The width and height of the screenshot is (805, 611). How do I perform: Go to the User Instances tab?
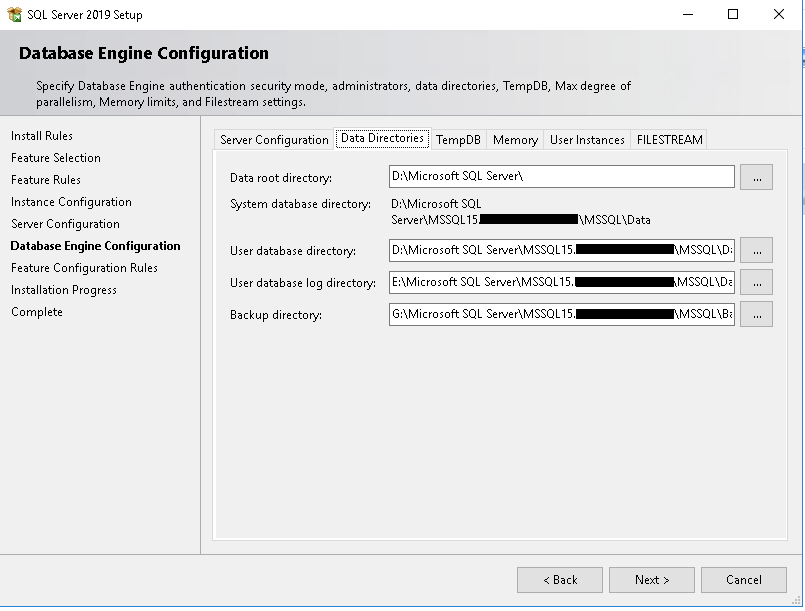click(x=587, y=140)
